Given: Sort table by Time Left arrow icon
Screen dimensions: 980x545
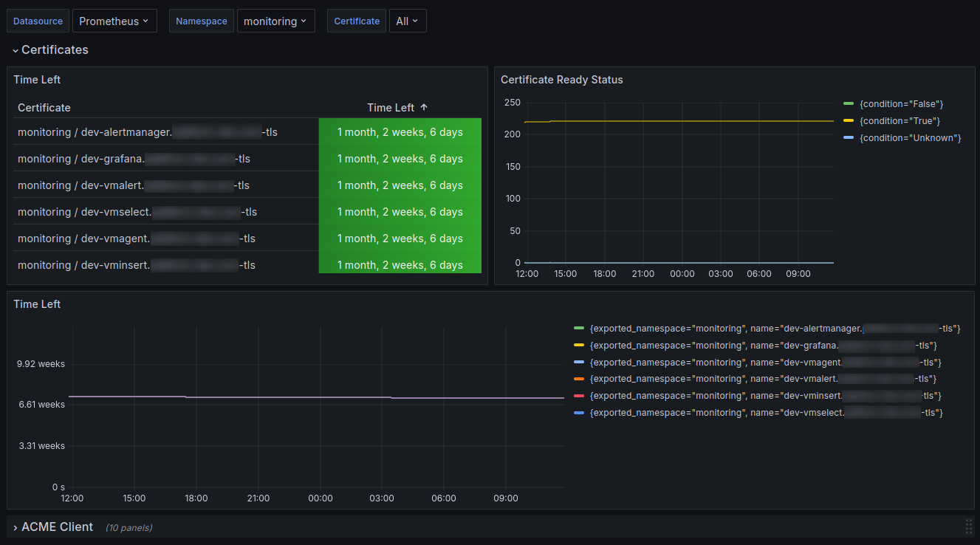Looking at the screenshot, I should click(424, 108).
